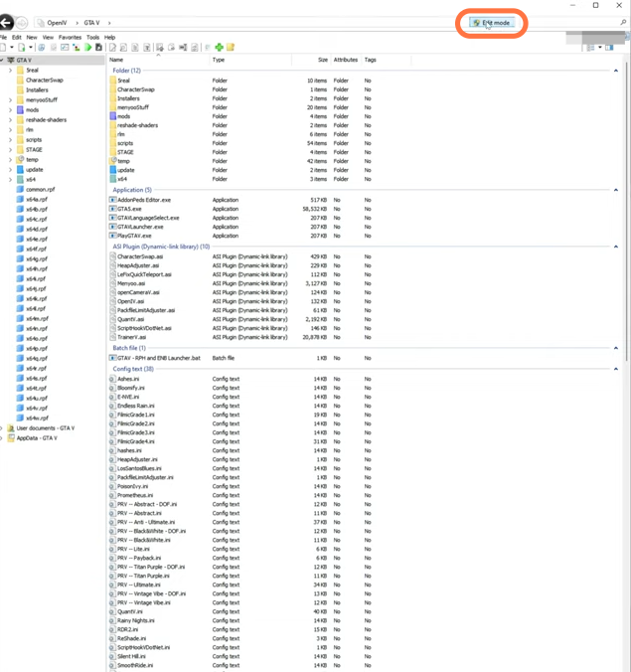Image resolution: width=631 pixels, height=672 pixels.
Task: Click the ReShade.ini config file icon
Action: tap(111, 638)
